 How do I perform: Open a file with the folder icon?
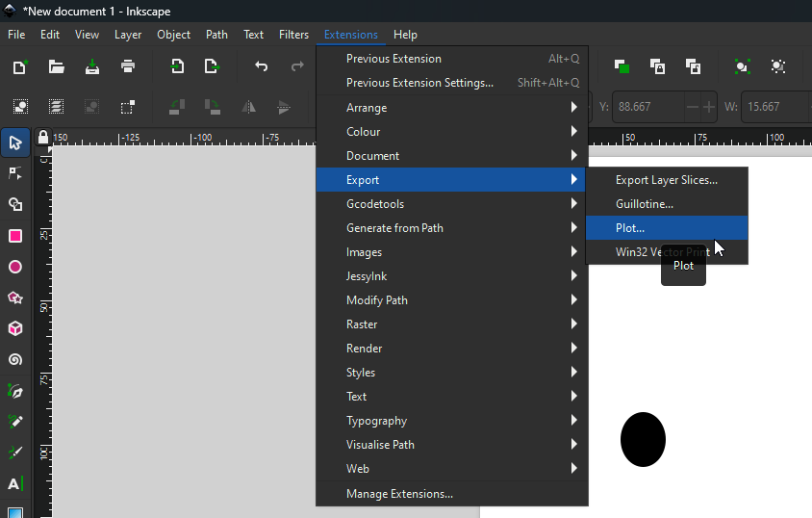[56, 66]
